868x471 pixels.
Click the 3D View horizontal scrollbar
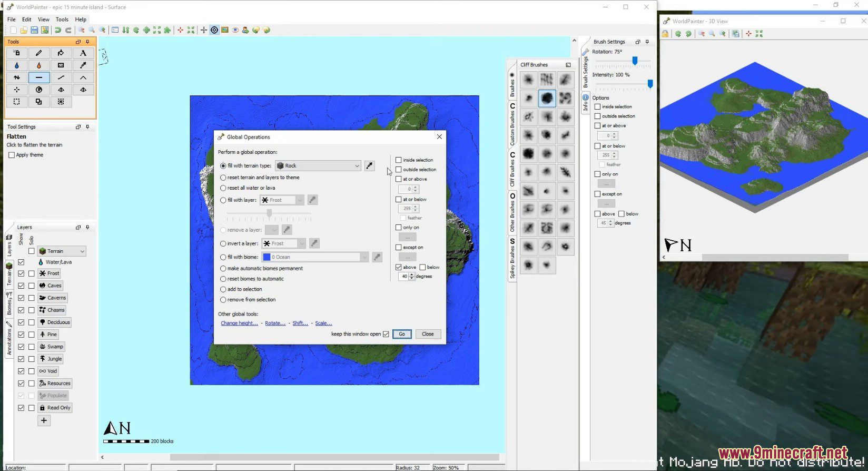click(775, 257)
